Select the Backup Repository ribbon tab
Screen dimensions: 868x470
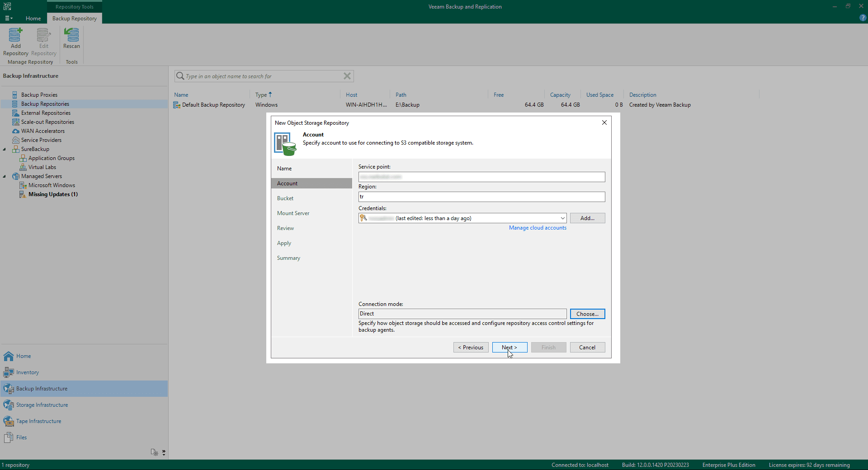coord(75,19)
